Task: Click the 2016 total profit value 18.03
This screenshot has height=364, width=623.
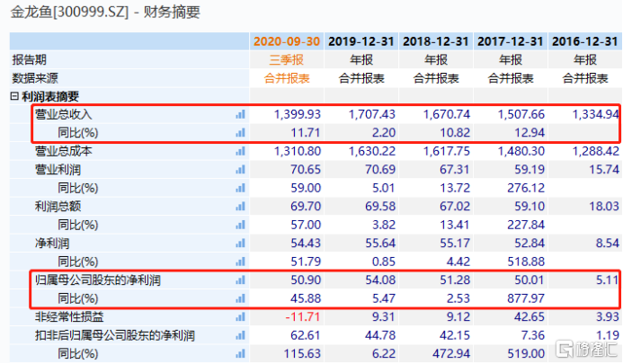Action: (x=604, y=206)
